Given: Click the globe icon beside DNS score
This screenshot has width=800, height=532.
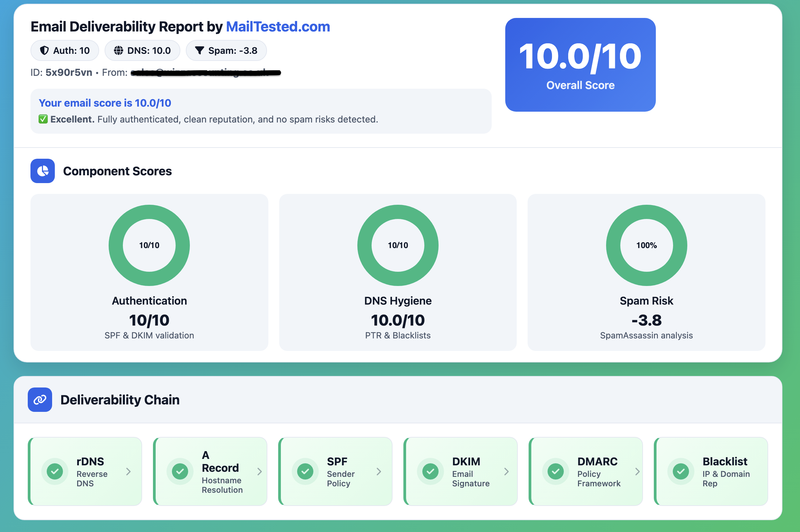Looking at the screenshot, I should point(118,50).
